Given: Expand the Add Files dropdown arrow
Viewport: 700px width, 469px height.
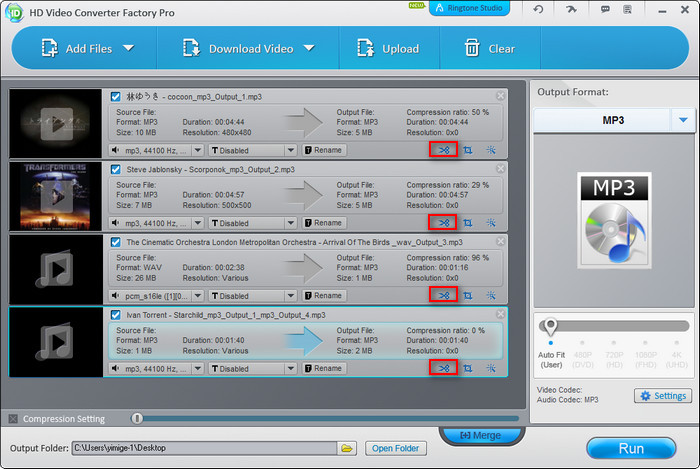Looking at the screenshot, I should pyautogui.click(x=129, y=48).
